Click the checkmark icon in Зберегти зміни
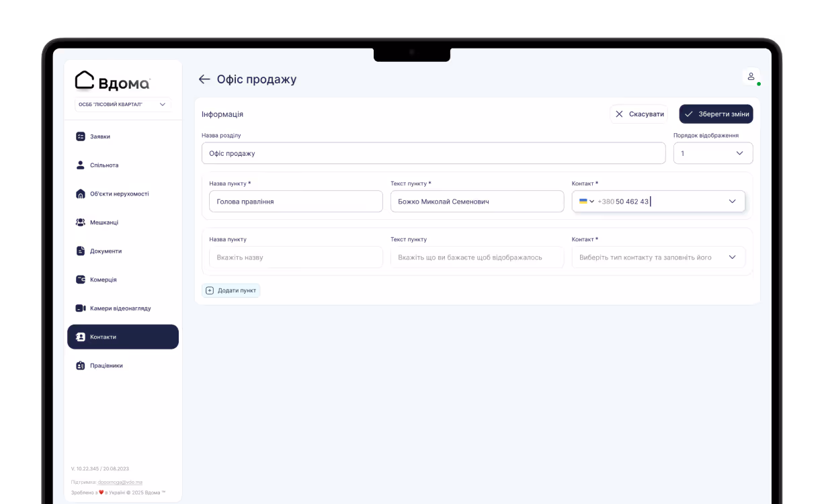The width and height of the screenshot is (826, 504). 689,114
